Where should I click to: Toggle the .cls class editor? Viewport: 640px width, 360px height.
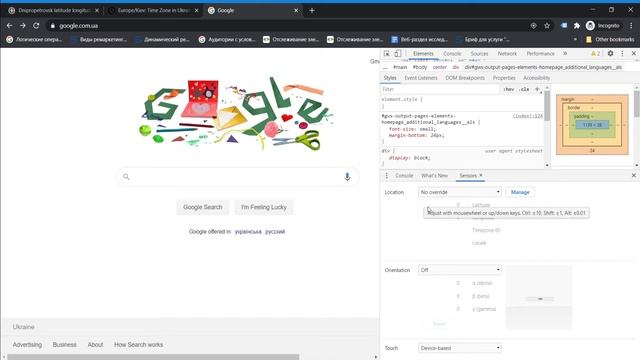(524, 89)
